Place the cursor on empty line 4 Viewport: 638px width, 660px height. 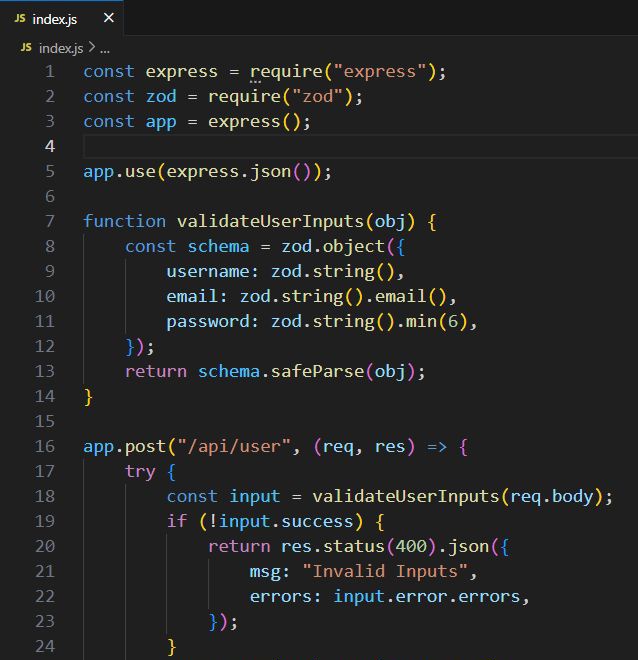(x=360, y=146)
